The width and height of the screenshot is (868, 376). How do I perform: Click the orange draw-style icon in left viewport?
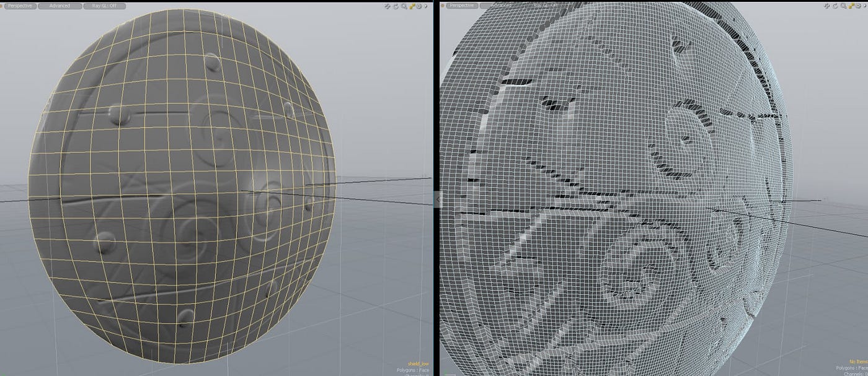coord(412,6)
